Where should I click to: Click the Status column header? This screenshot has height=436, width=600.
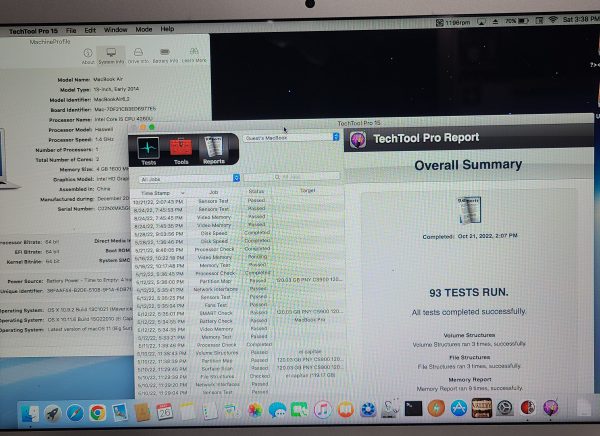(x=257, y=191)
